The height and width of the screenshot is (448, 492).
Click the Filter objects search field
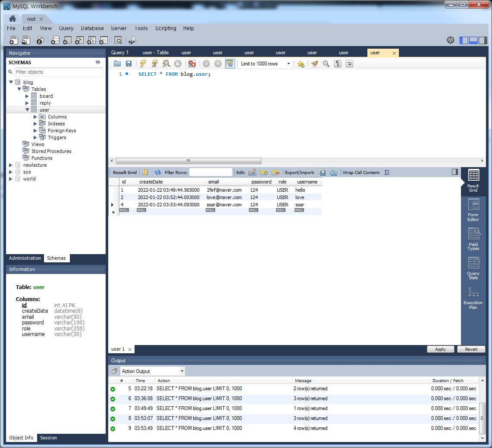point(59,72)
